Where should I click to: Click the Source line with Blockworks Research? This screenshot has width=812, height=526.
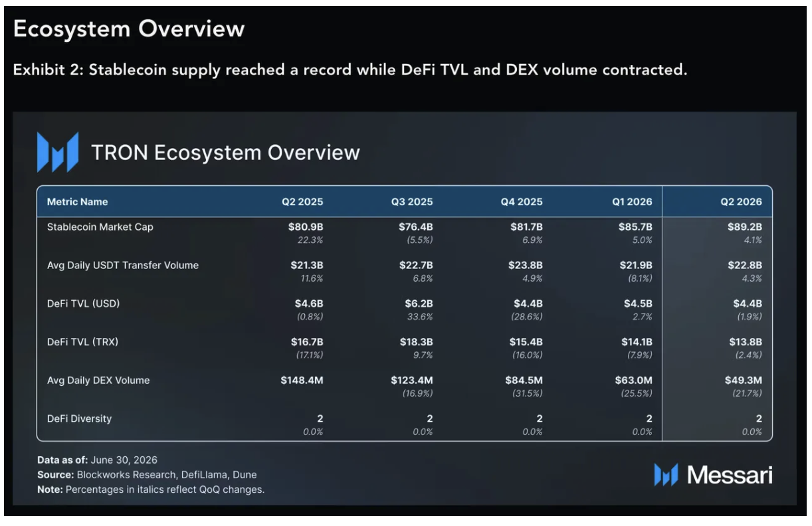147,475
